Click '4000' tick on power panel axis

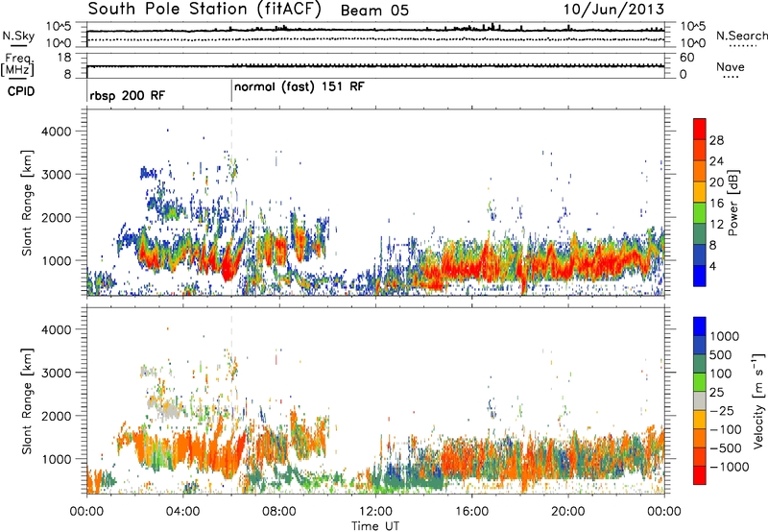[57, 132]
